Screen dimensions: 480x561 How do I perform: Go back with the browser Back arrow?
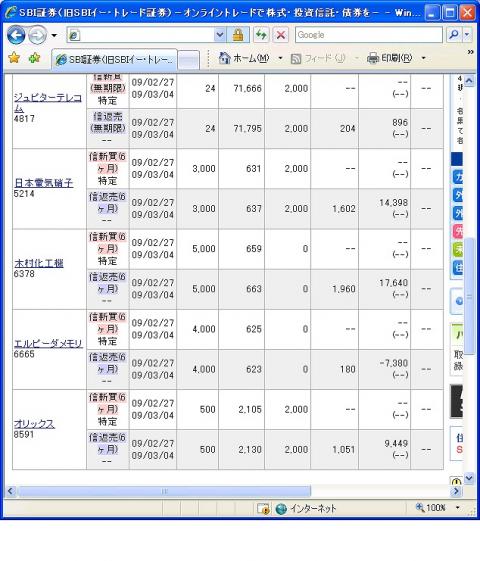click(x=16, y=35)
